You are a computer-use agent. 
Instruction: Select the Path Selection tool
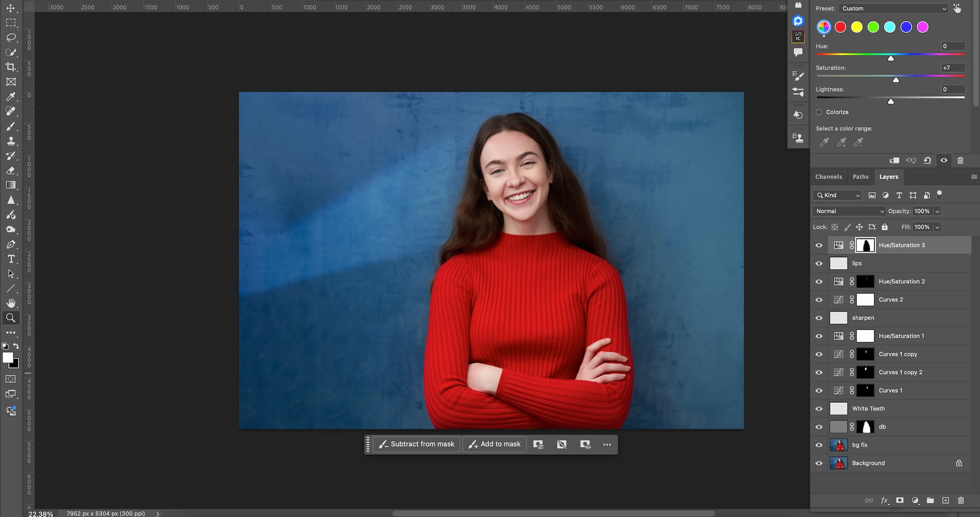10,273
